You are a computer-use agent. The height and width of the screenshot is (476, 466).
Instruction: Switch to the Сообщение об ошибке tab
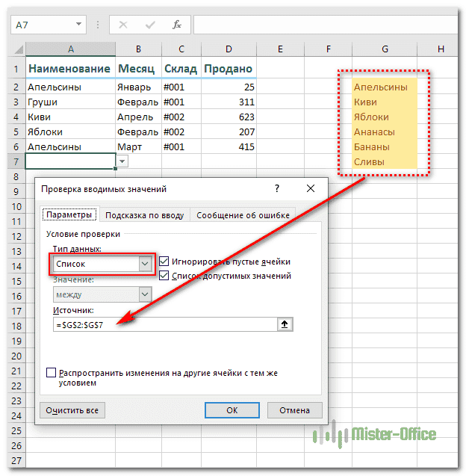tap(243, 215)
